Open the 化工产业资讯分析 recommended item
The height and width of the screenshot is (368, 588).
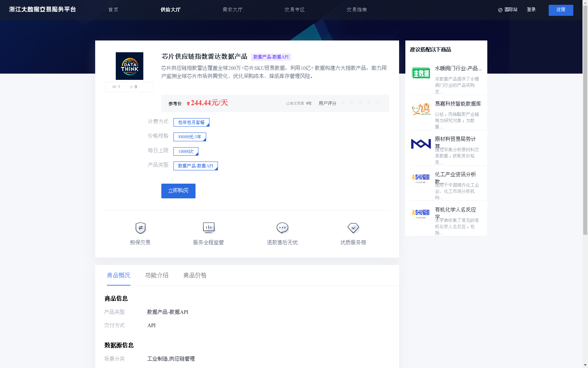[x=455, y=174]
